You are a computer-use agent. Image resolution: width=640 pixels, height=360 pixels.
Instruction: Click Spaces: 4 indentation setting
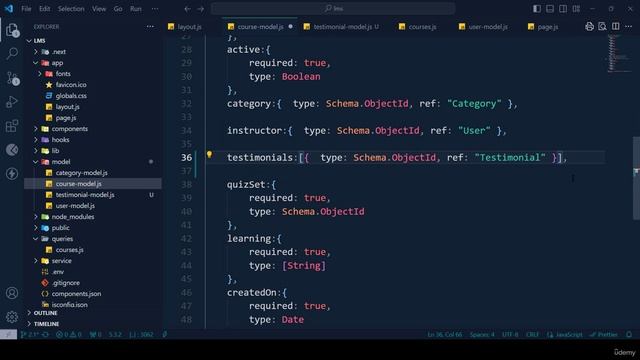tap(482, 335)
